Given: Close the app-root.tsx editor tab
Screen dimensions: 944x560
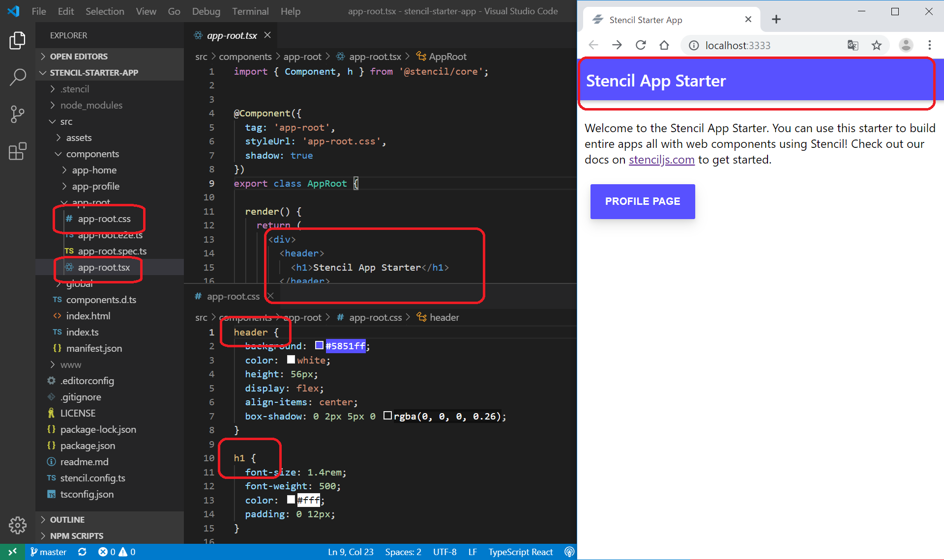Looking at the screenshot, I should [267, 35].
